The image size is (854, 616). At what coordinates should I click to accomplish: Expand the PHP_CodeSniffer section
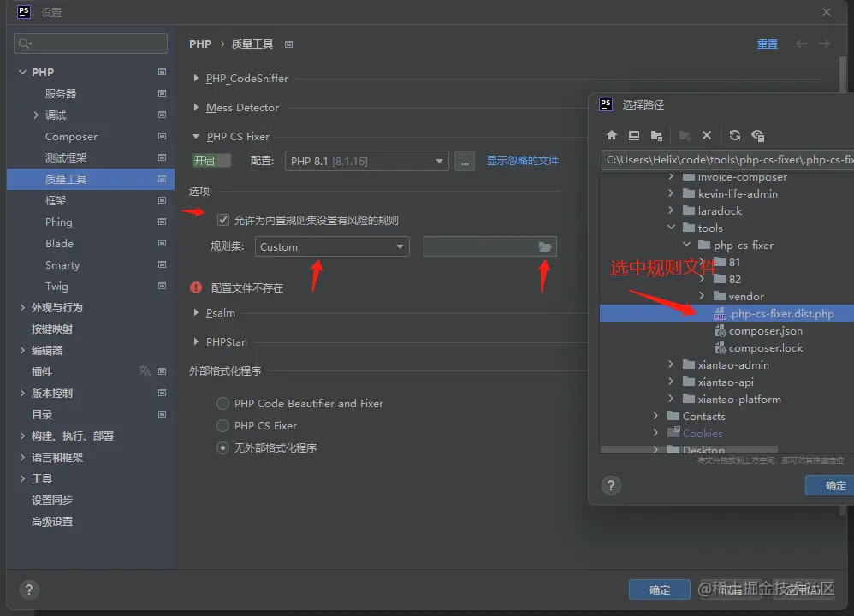pos(195,79)
